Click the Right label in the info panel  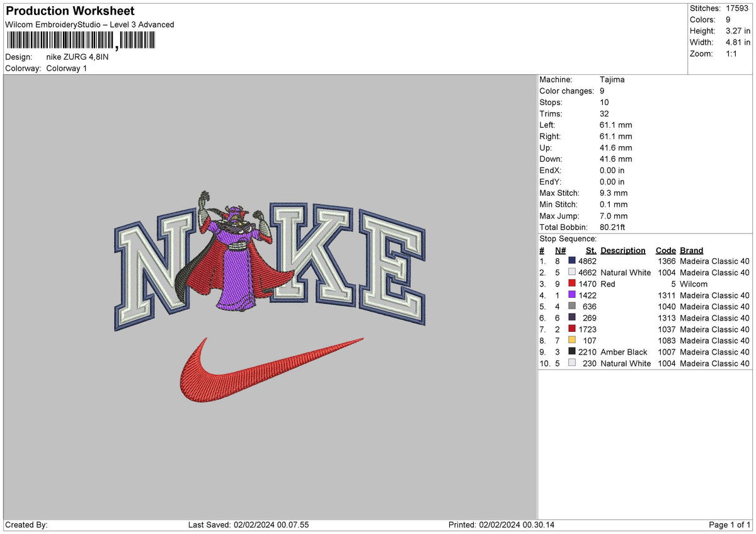(x=549, y=136)
